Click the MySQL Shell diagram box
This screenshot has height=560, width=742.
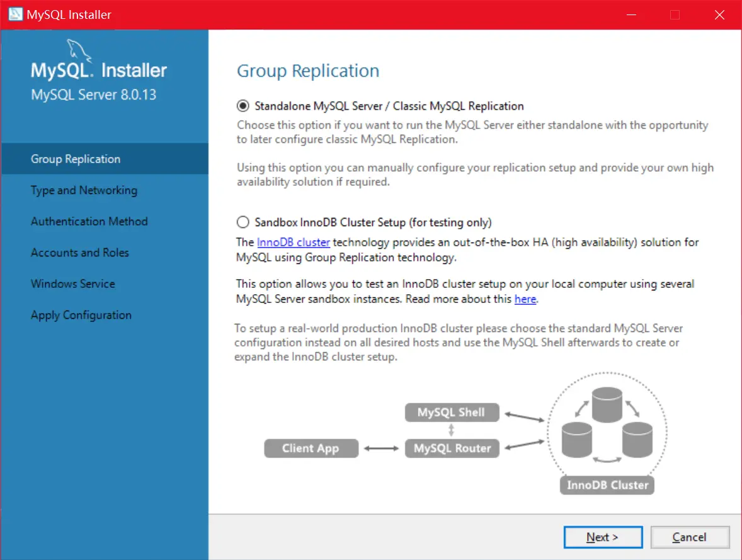(452, 413)
